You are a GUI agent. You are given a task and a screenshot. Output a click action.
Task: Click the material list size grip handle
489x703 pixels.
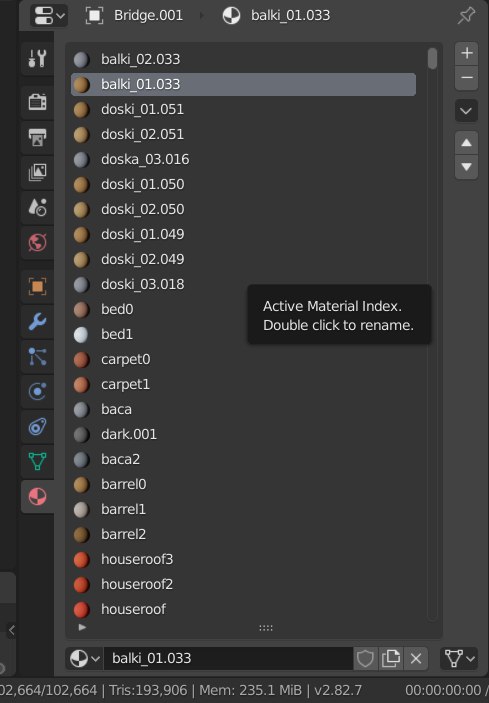pos(266,628)
